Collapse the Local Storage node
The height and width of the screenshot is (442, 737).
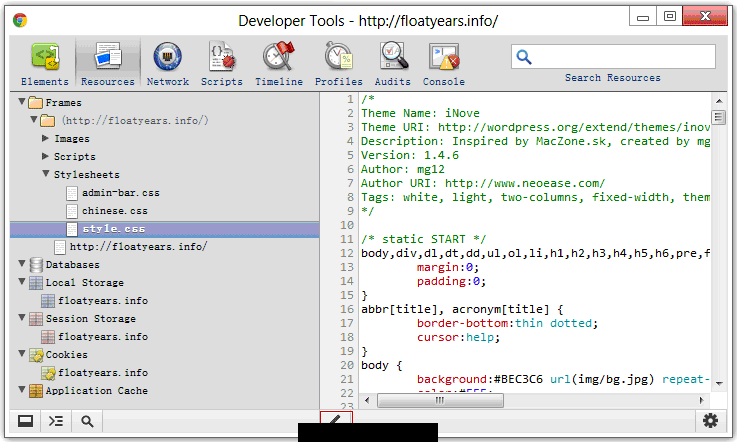(22, 282)
